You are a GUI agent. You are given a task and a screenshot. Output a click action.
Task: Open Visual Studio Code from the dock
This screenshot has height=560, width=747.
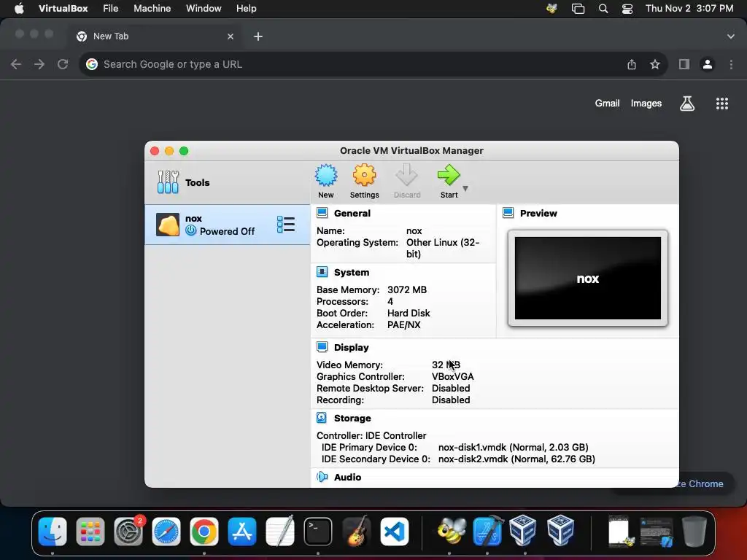pos(395,532)
